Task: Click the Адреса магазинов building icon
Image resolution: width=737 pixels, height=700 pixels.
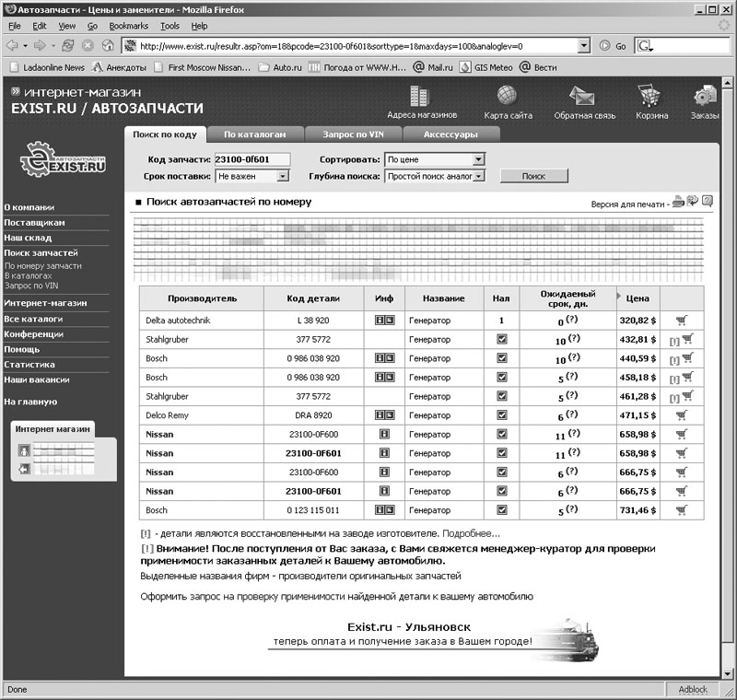Action: coord(421,97)
